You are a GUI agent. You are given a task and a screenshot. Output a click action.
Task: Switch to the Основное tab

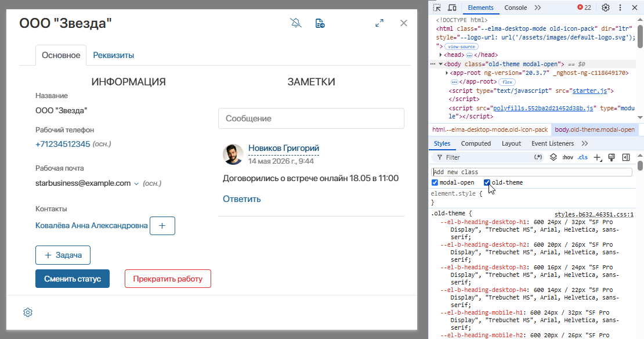tap(61, 55)
